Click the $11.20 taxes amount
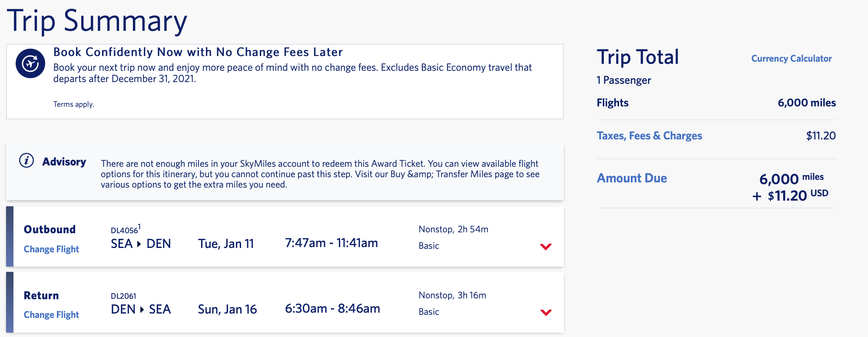868x337 pixels. (821, 136)
